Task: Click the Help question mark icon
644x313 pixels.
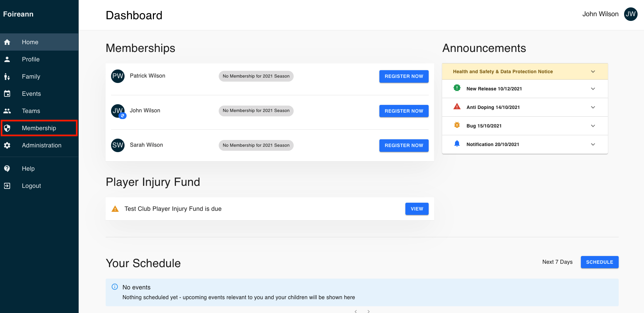Action: [7, 169]
